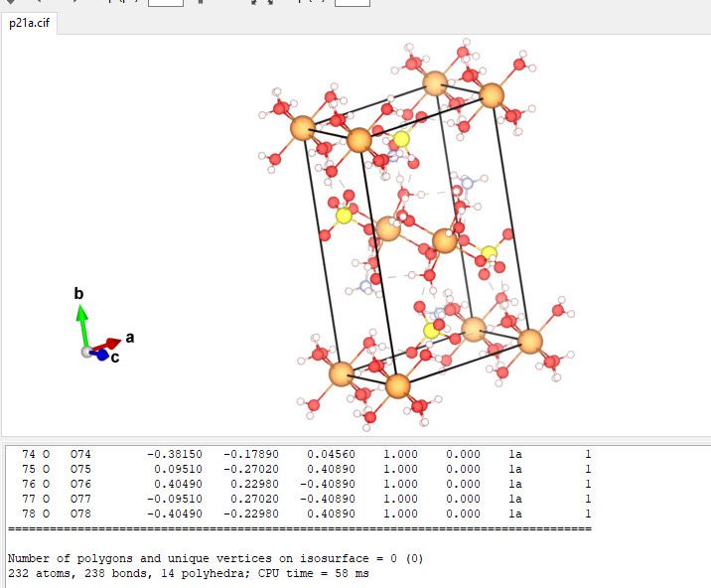Click the y value -0.22980

251,514
